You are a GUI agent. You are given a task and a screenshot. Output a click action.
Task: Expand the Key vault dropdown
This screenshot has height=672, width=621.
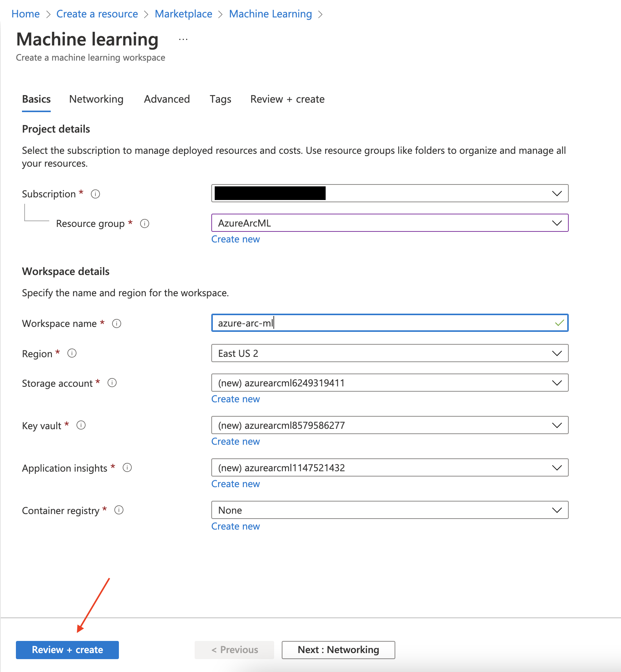point(390,425)
